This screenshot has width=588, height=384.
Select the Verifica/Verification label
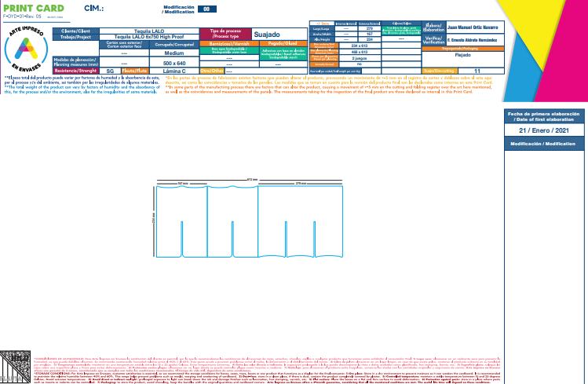(433, 40)
